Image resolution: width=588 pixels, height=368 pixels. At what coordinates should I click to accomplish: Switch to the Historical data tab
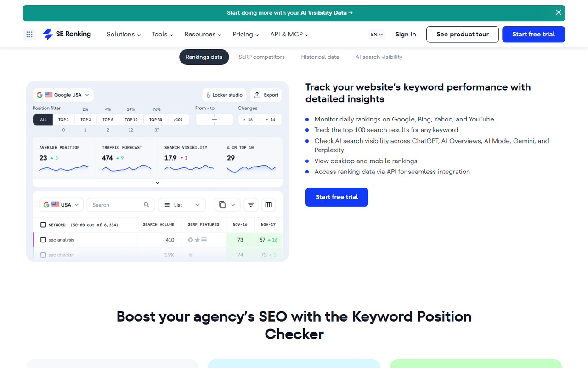point(320,57)
